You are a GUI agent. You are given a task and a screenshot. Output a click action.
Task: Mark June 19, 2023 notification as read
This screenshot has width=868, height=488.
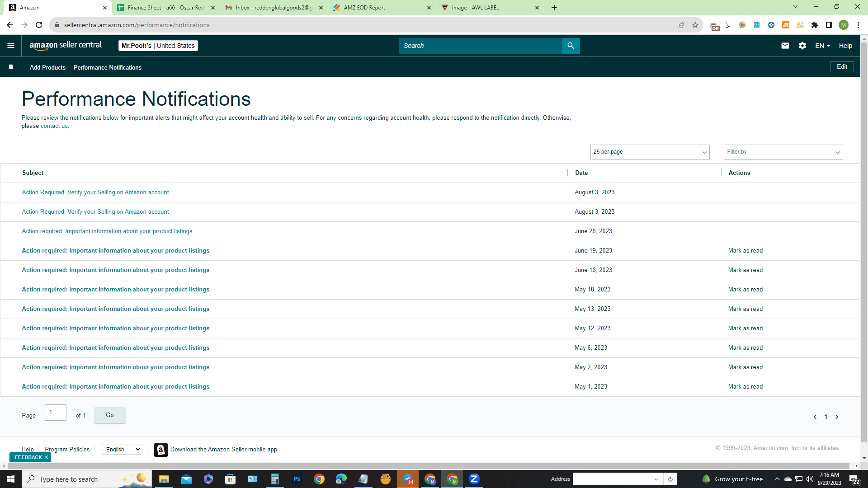[x=745, y=251]
